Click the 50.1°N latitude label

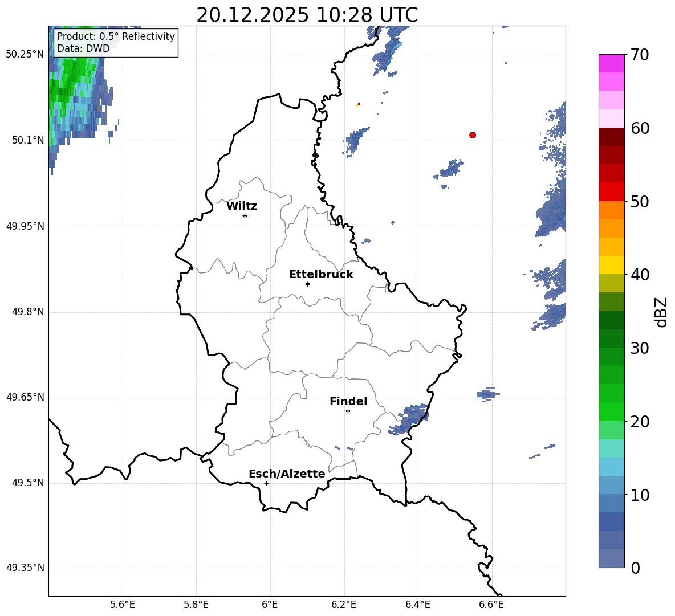27,140
